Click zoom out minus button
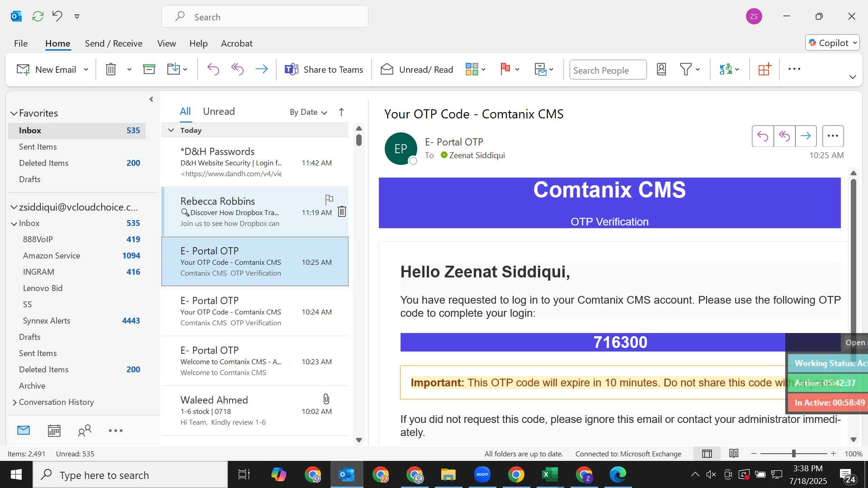This screenshot has height=488, width=868. click(x=754, y=453)
